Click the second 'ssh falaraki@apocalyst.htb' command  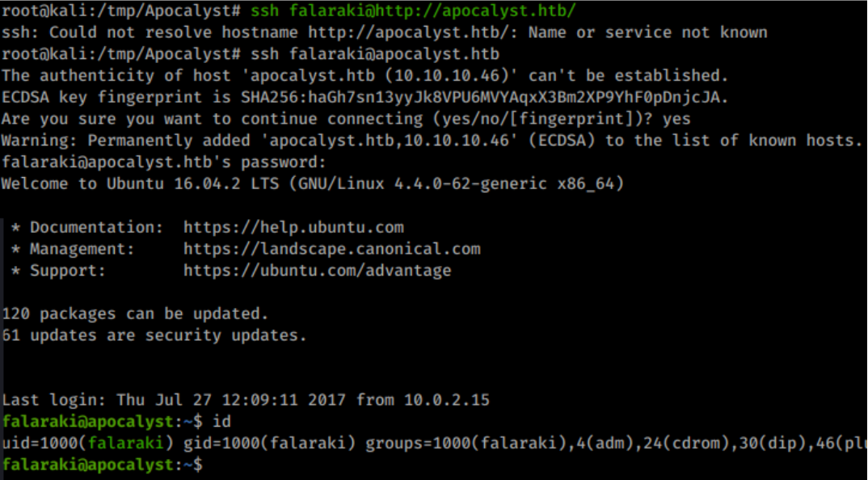(375, 53)
